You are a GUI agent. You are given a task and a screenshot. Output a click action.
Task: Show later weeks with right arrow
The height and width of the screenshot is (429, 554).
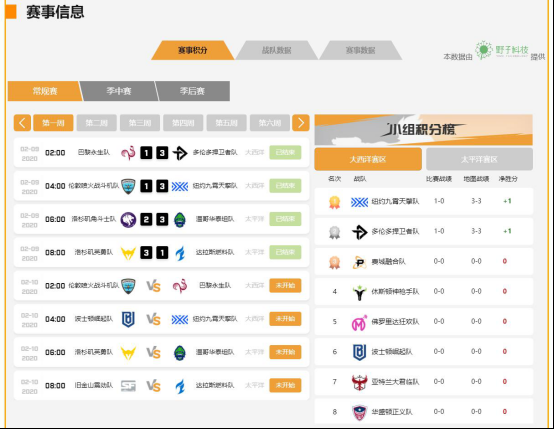301,123
